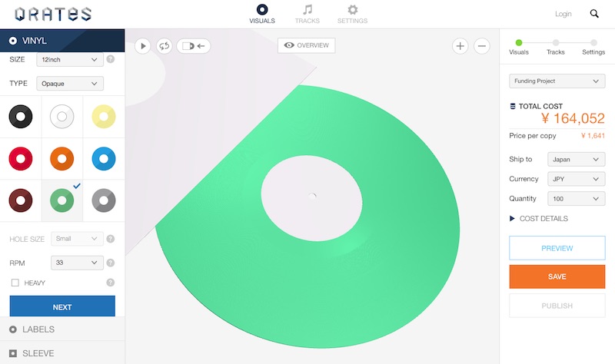Open the Quantity dropdown showing 100
Screen dimensions: 615x364
(x=576, y=199)
